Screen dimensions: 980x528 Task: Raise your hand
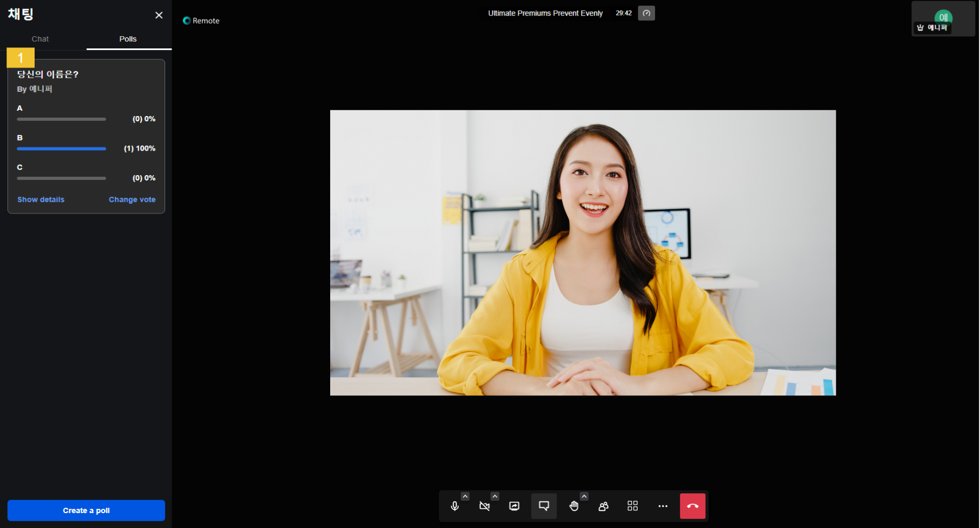pyautogui.click(x=574, y=506)
